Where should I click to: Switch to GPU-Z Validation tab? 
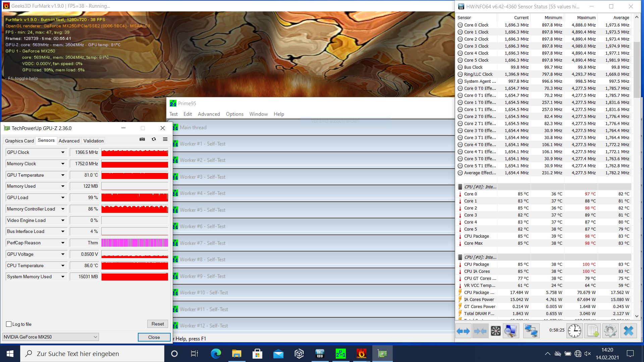(93, 141)
